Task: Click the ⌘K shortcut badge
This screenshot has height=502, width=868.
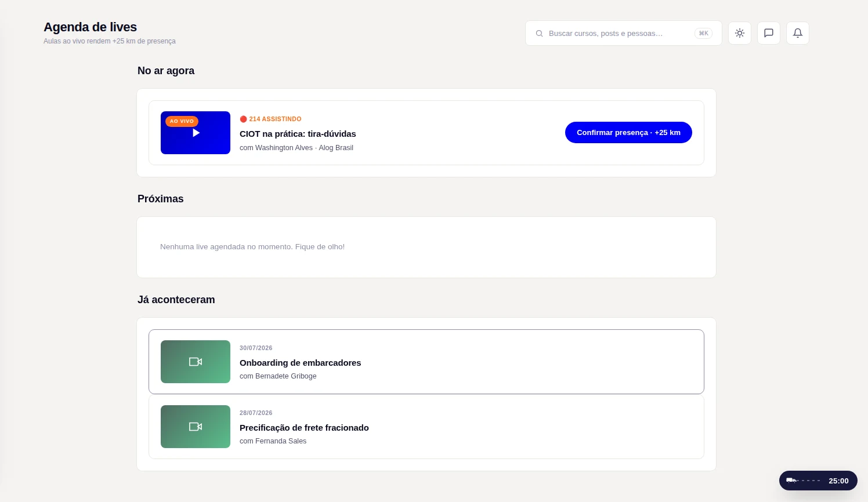Action: click(703, 34)
